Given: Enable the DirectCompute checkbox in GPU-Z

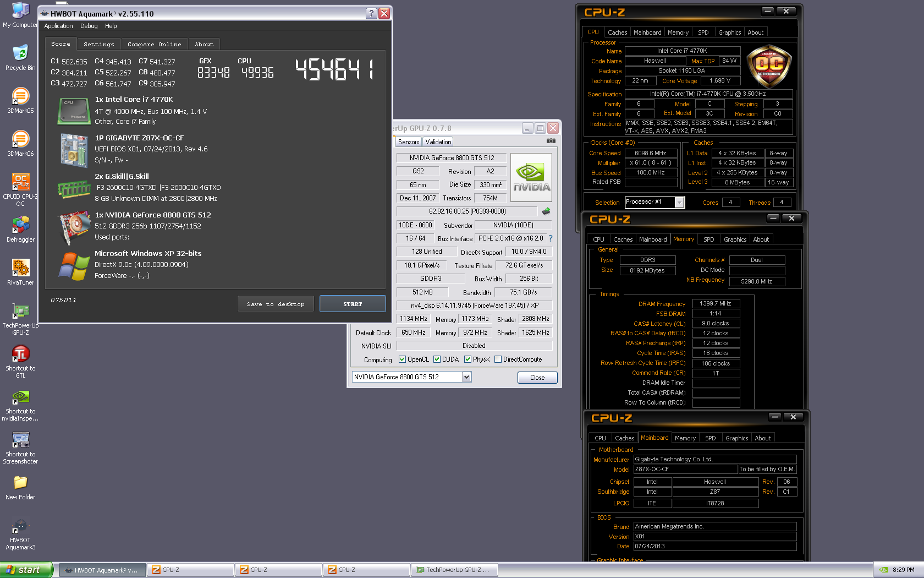Looking at the screenshot, I should (x=498, y=359).
